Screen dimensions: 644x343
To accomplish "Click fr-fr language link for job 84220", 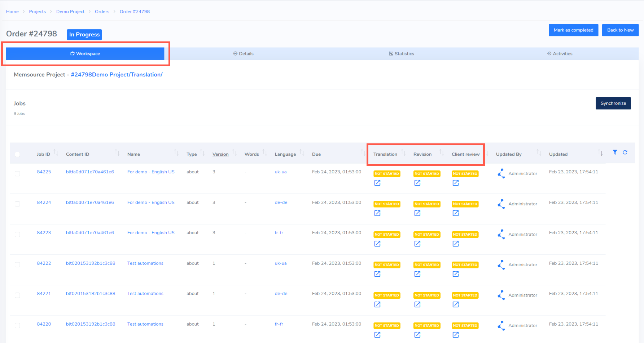I will [x=279, y=324].
